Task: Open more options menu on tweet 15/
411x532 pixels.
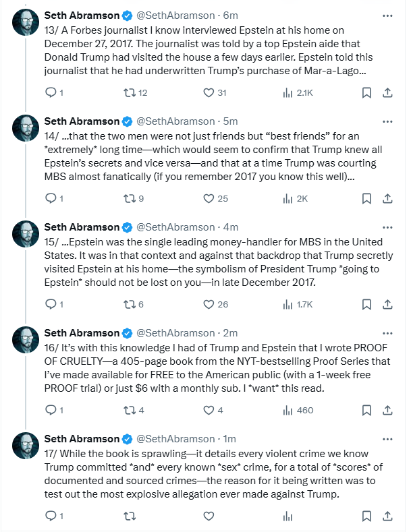Action: (x=387, y=227)
